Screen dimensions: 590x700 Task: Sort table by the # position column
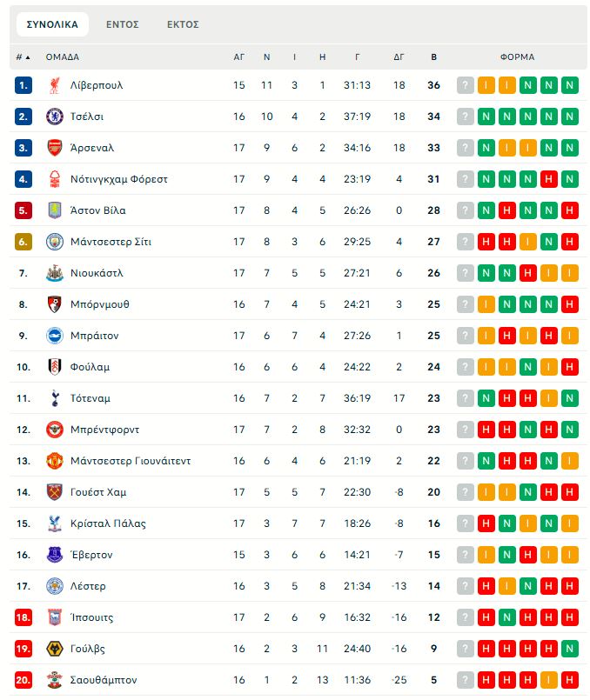(x=23, y=57)
